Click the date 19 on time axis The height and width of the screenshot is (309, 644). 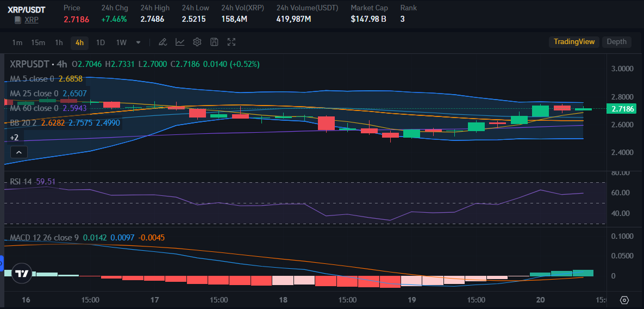point(412,300)
